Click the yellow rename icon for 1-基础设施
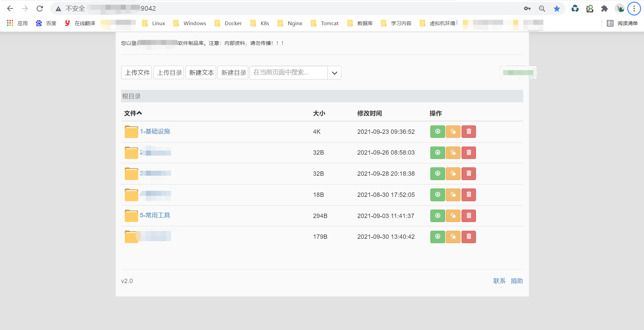 pyautogui.click(x=453, y=131)
